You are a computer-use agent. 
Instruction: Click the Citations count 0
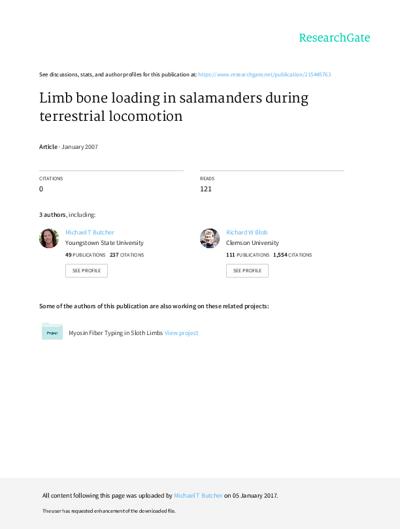point(41,189)
